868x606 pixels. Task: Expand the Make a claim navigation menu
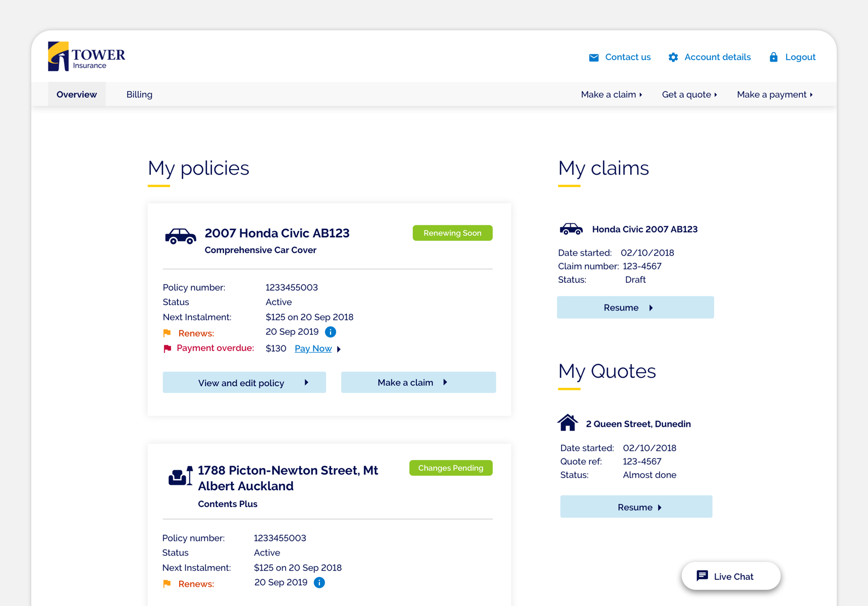[611, 94]
